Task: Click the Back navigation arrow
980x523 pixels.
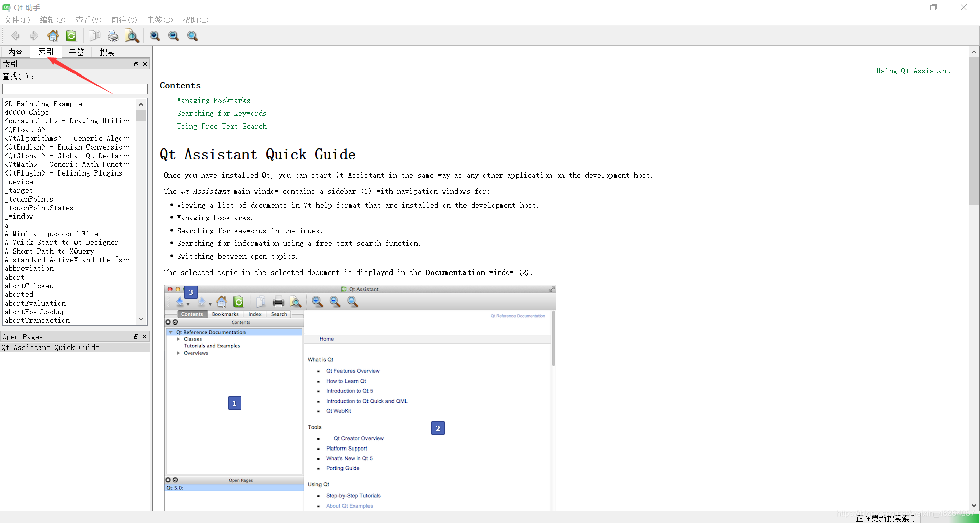Action: (15, 36)
